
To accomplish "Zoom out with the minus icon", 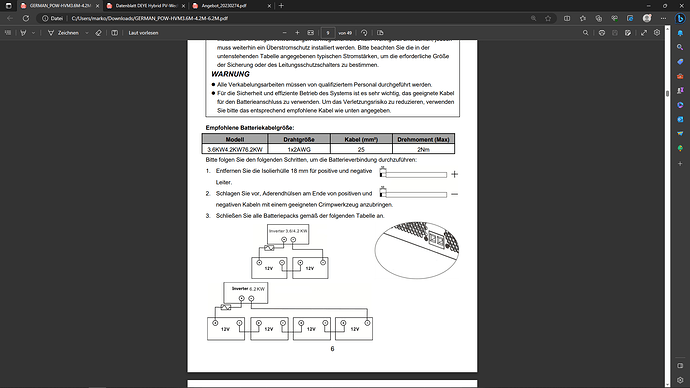I will [x=284, y=33].
